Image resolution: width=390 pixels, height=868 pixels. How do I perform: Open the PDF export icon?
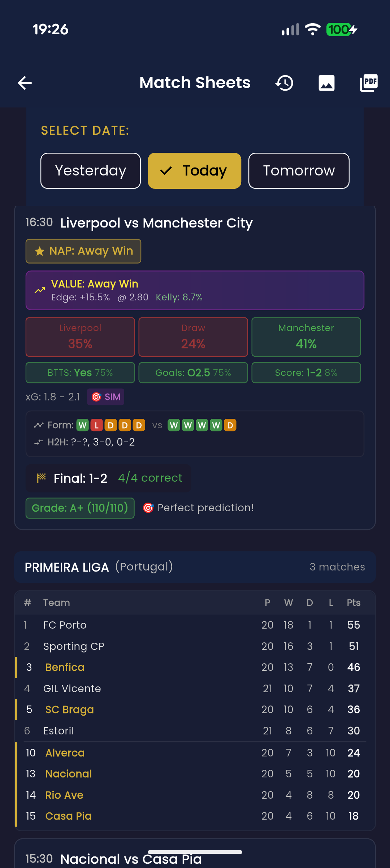click(x=369, y=83)
